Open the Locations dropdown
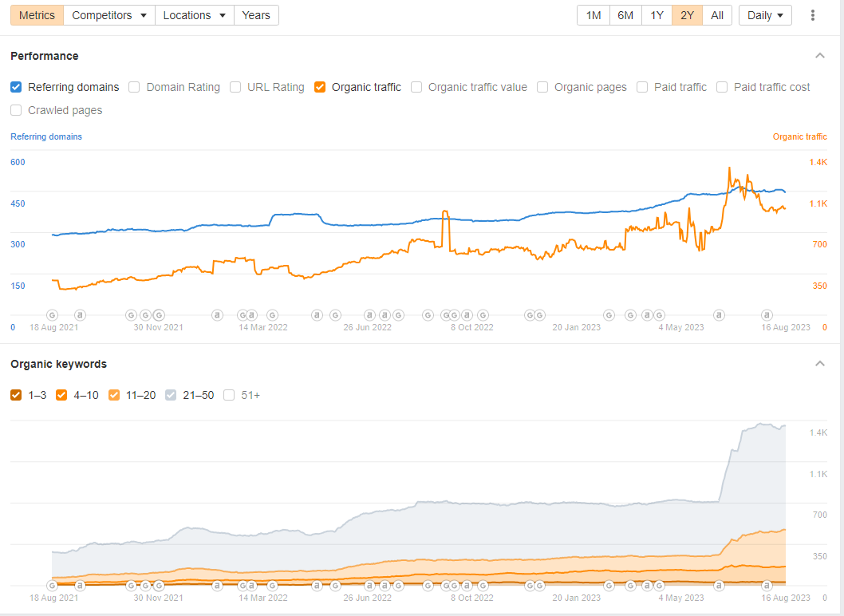 coord(195,15)
